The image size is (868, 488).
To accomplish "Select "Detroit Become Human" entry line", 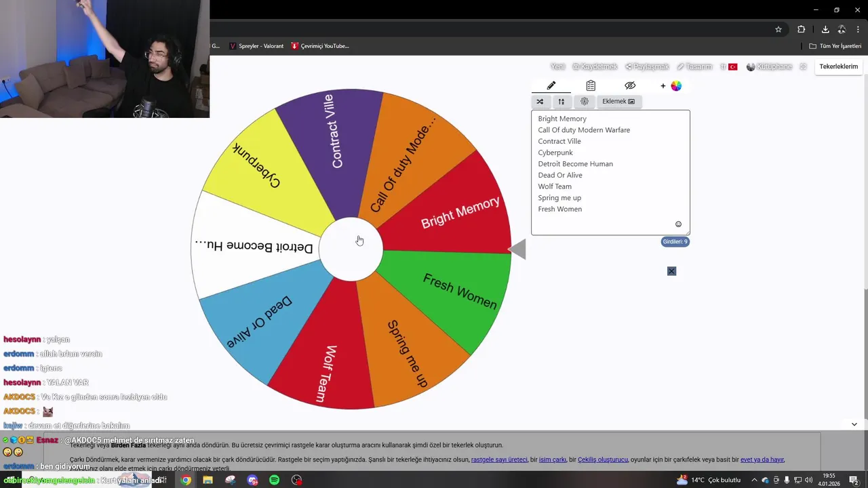I will (575, 164).
